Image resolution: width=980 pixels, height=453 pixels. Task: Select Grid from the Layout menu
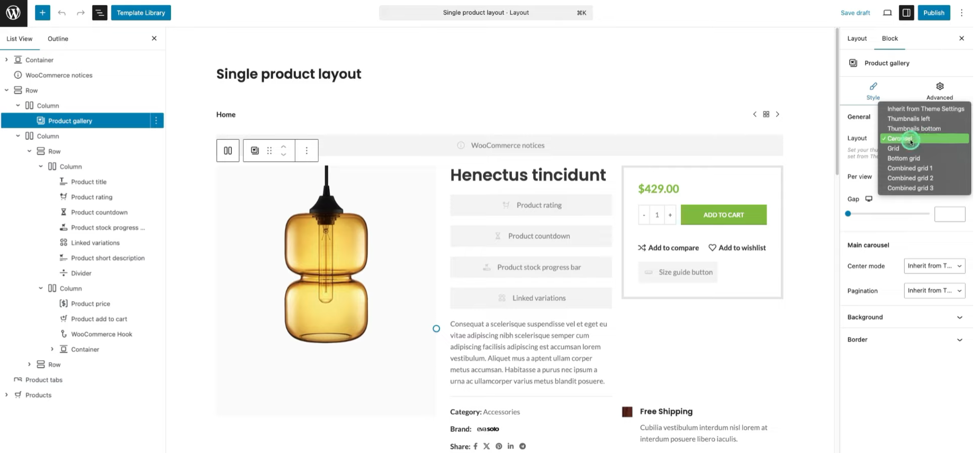(893, 148)
